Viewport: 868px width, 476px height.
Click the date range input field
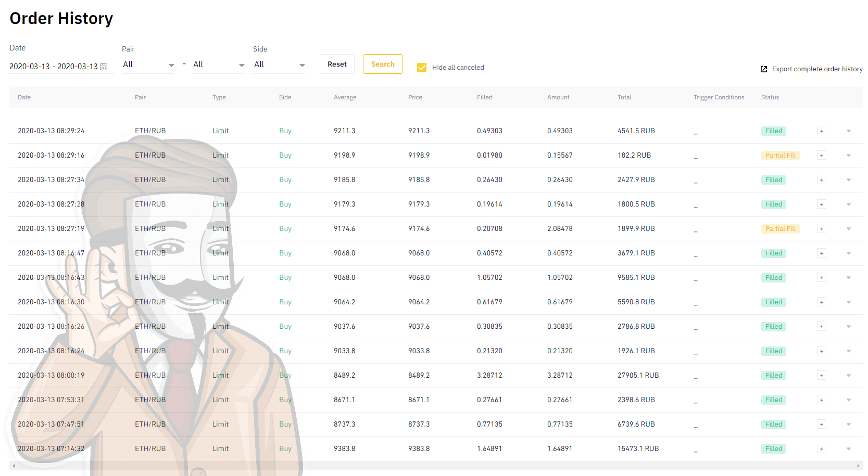(x=54, y=67)
